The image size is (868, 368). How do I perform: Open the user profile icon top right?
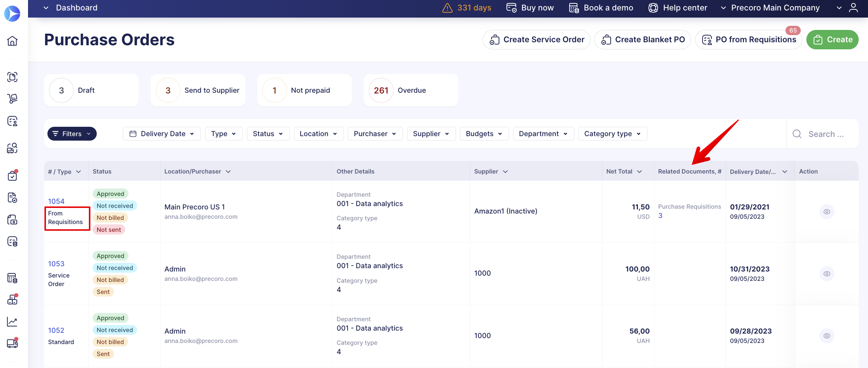tap(854, 7)
